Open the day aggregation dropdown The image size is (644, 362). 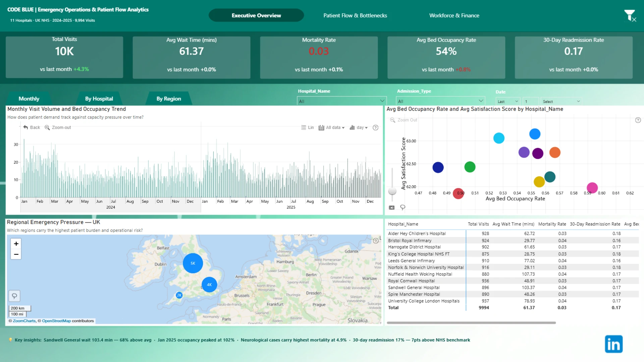tap(359, 127)
